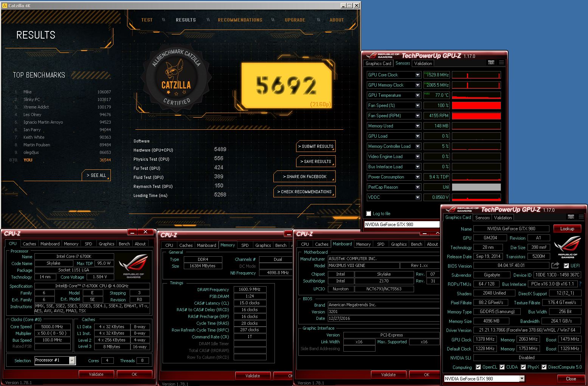Click the NVIDIA GeForce GTX 980 Name field
Image resolution: width=588 pixels, height=386 pixels.
point(511,229)
